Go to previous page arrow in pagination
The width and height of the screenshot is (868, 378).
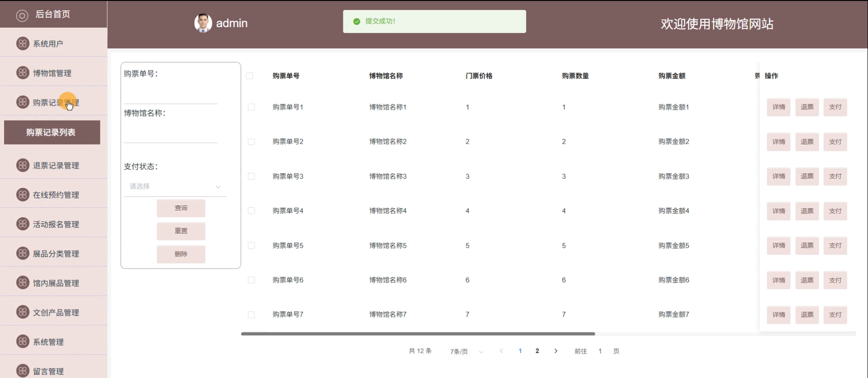(501, 351)
